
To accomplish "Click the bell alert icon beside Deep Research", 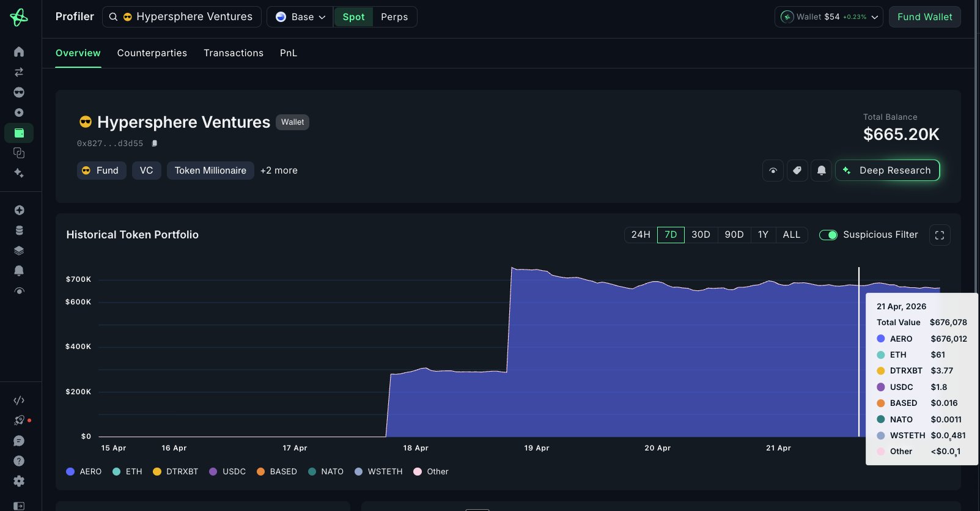I will pyautogui.click(x=821, y=171).
